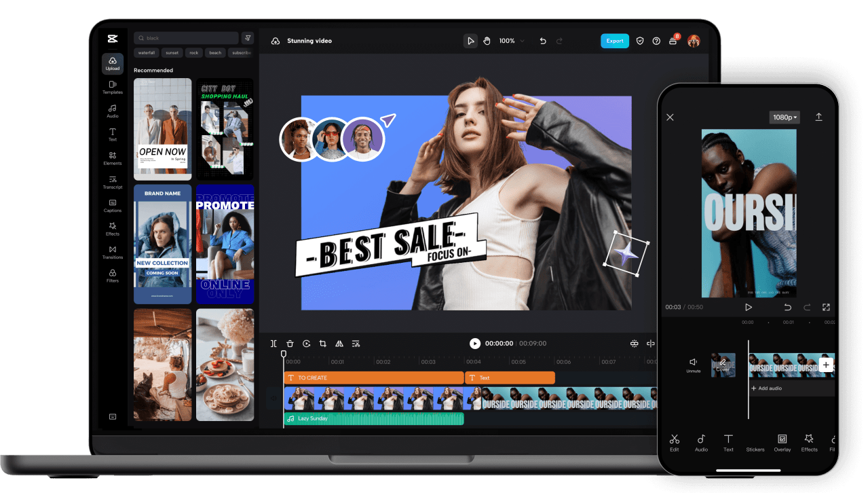Mirror the clip horizontally
The image size is (868, 493).
tap(339, 343)
